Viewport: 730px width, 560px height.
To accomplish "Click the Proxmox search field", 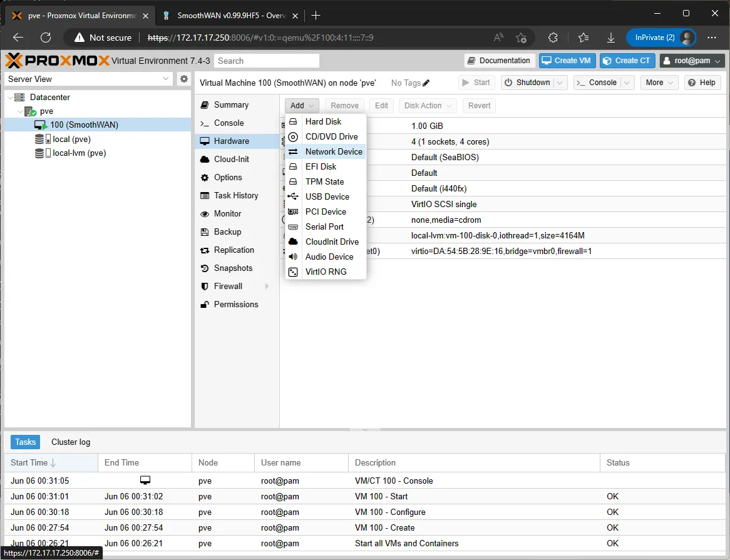I will (x=267, y=61).
